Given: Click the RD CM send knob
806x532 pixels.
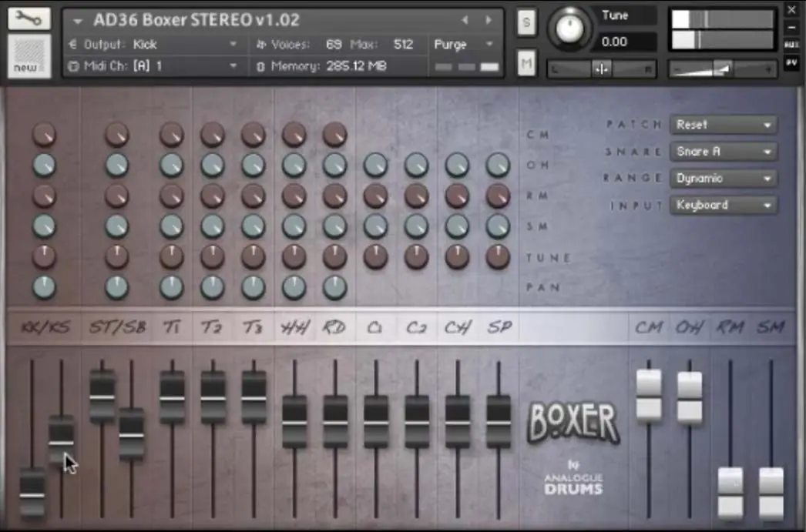Looking at the screenshot, I should pyautogui.click(x=334, y=135).
